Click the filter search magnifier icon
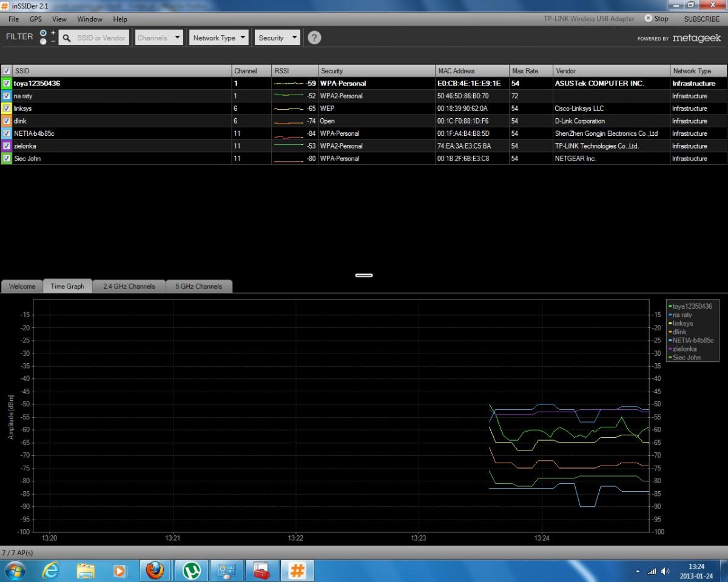728x582 pixels. click(67, 38)
